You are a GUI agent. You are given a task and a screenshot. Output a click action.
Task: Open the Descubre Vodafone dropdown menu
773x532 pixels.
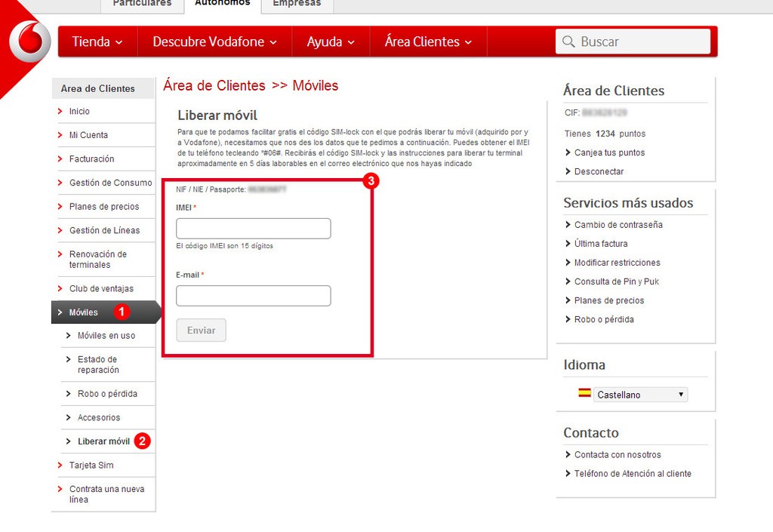click(214, 42)
